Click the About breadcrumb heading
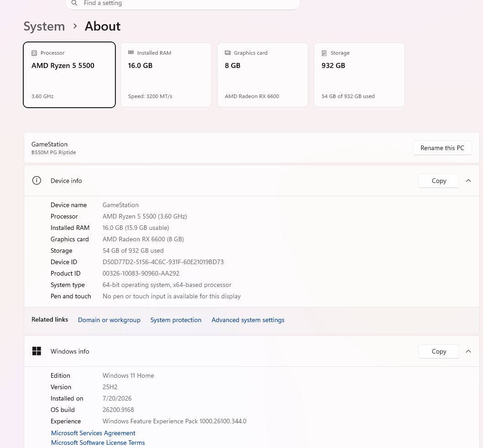This screenshot has height=448, width=483. (x=103, y=26)
